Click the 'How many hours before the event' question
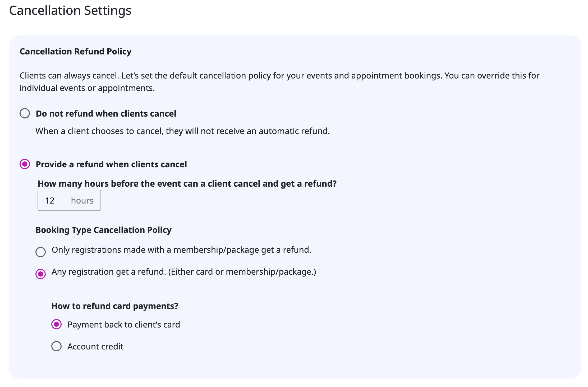The height and width of the screenshot is (387, 588). (x=187, y=184)
